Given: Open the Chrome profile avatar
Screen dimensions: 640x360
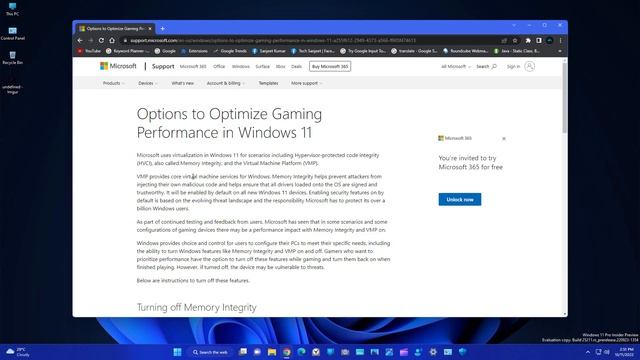Looking at the screenshot, I should pyautogui.click(x=550, y=40).
